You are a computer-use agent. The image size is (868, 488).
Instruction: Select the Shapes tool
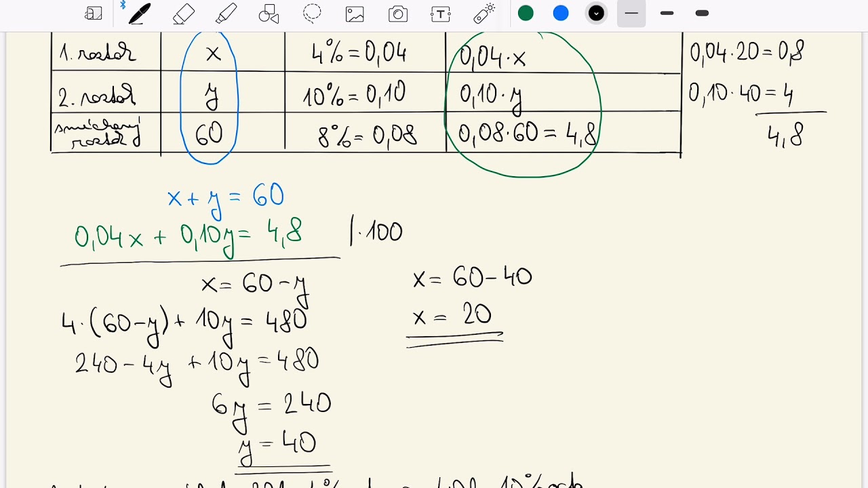269,14
